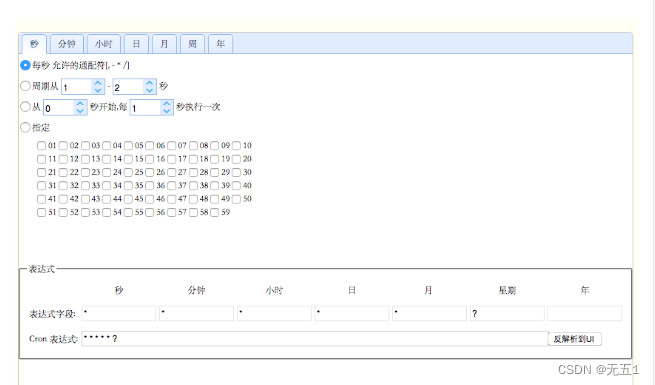
Task: Focus the 小时 expression field
Action: pyautogui.click(x=274, y=313)
